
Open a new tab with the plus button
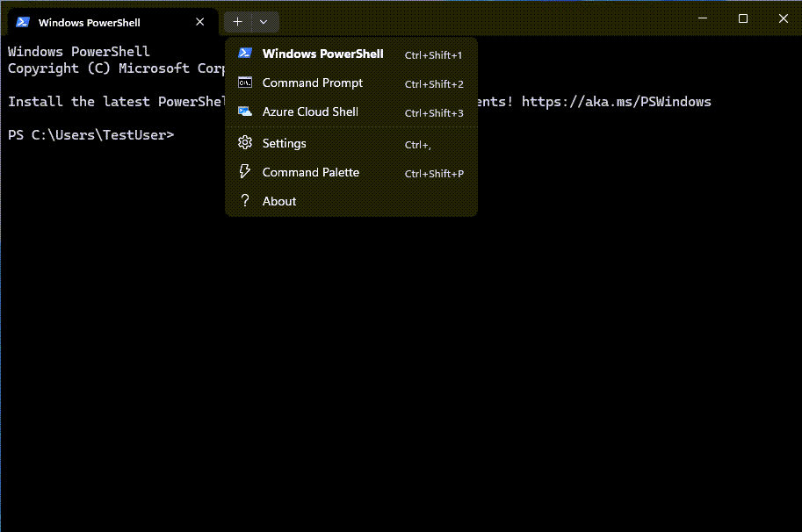(237, 22)
